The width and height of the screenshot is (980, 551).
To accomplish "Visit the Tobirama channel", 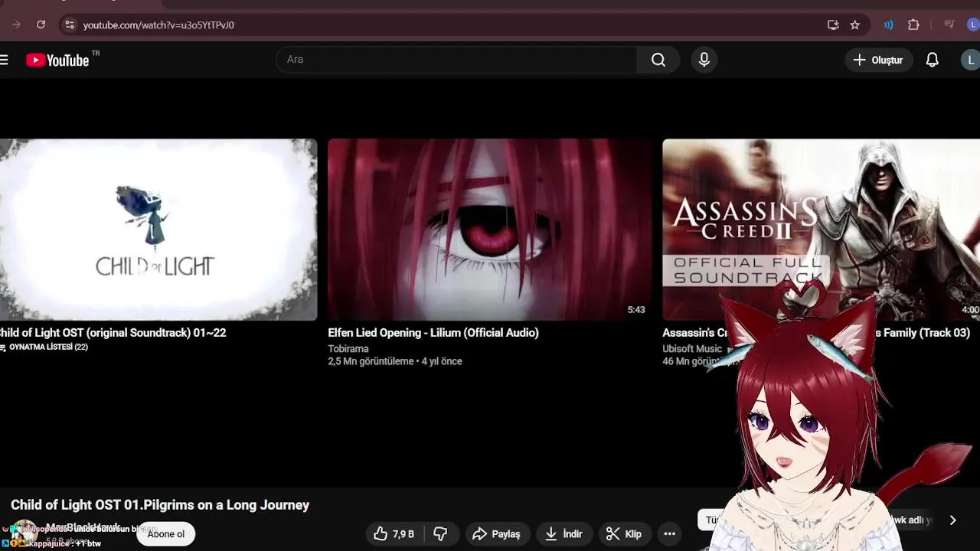I will click(348, 349).
